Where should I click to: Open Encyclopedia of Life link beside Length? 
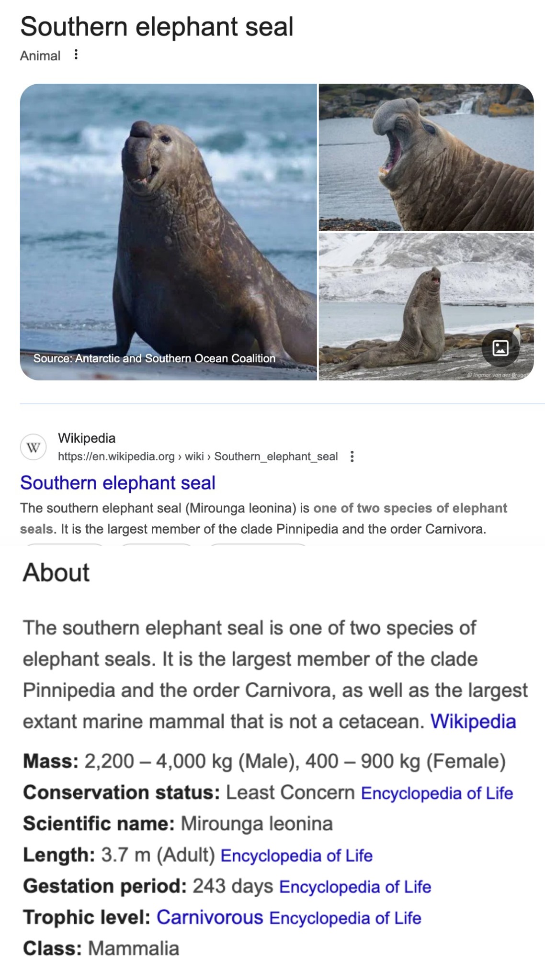click(296, 856)
